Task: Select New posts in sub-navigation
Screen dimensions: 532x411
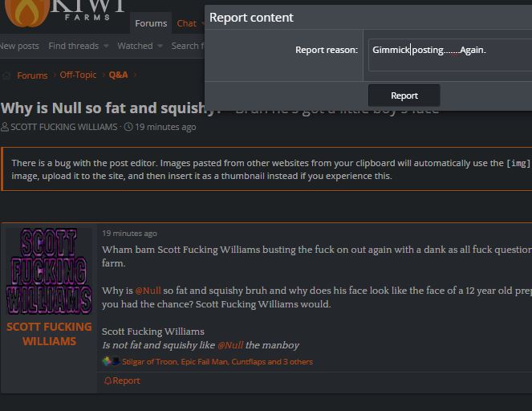Action: pos(19,46)
